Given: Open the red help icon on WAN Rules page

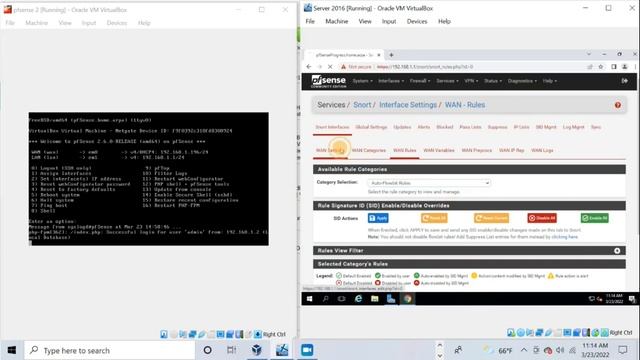Looking at the screenshot, I should [x=618, y=105].
